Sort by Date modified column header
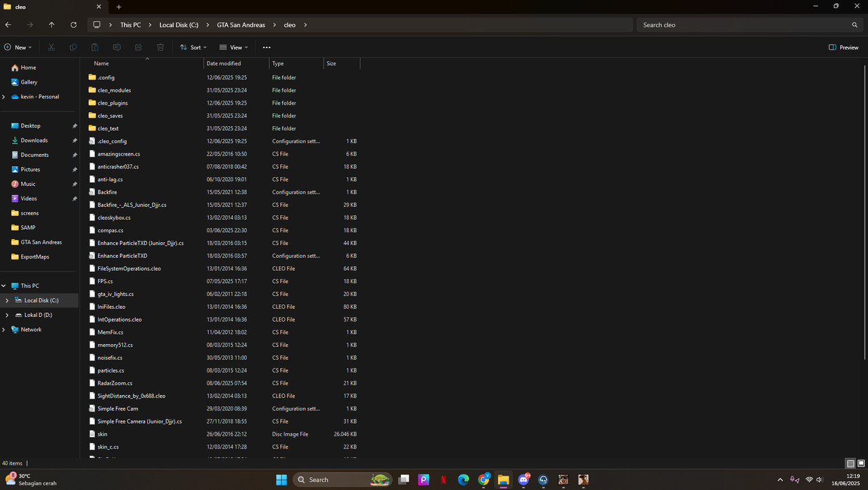 point(237,63)
